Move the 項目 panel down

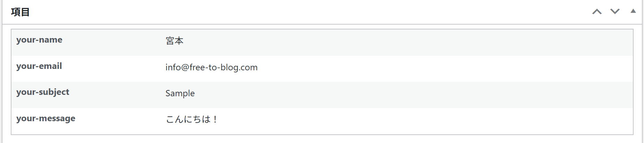(615, 12)
